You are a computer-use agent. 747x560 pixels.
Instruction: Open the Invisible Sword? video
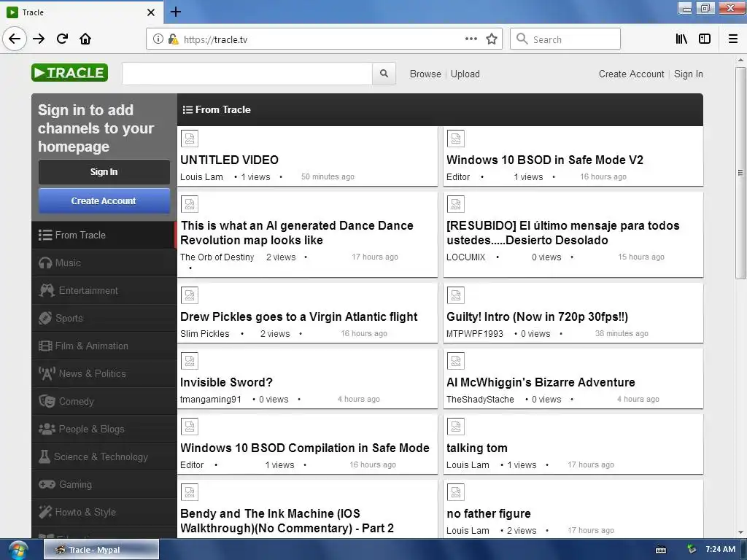pos(226,382)
